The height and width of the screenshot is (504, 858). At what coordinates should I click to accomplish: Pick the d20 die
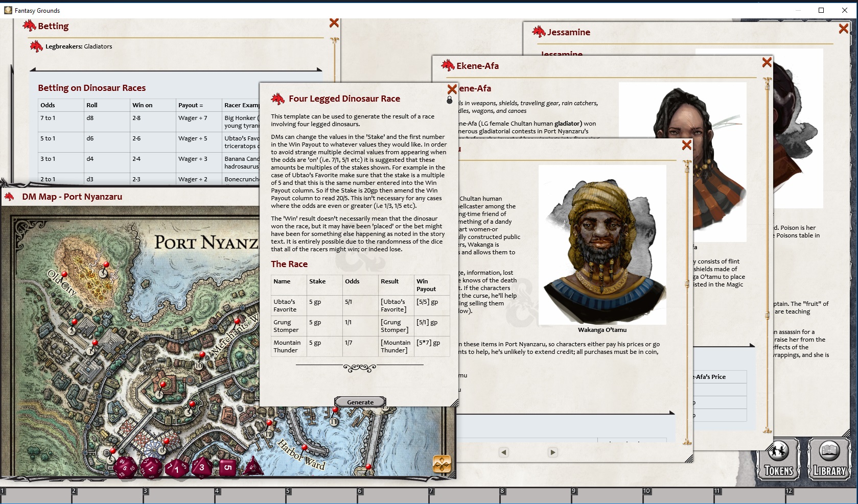(x=125, y=467)
